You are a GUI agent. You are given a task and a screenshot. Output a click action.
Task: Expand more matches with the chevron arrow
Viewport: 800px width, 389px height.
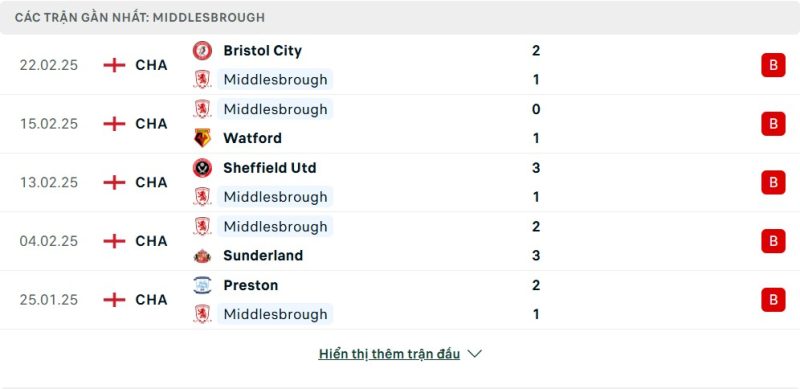click(x=474, y=354)
